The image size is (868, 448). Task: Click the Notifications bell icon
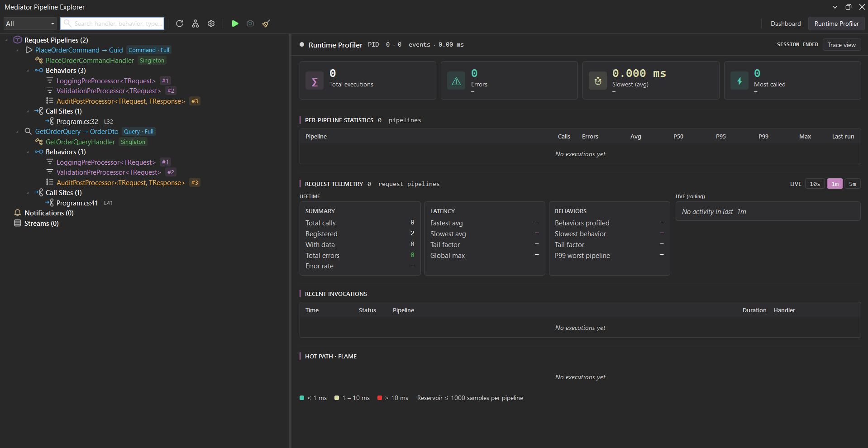(x=18, y=213)
